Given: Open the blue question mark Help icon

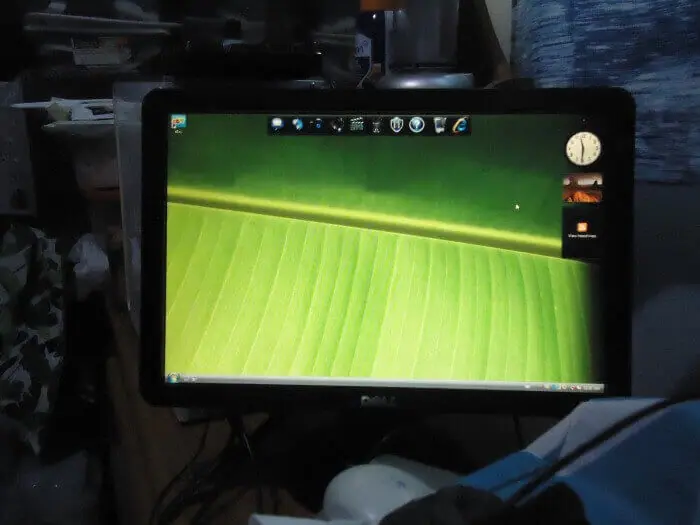Looking at the screenshot, I should 417,125.
